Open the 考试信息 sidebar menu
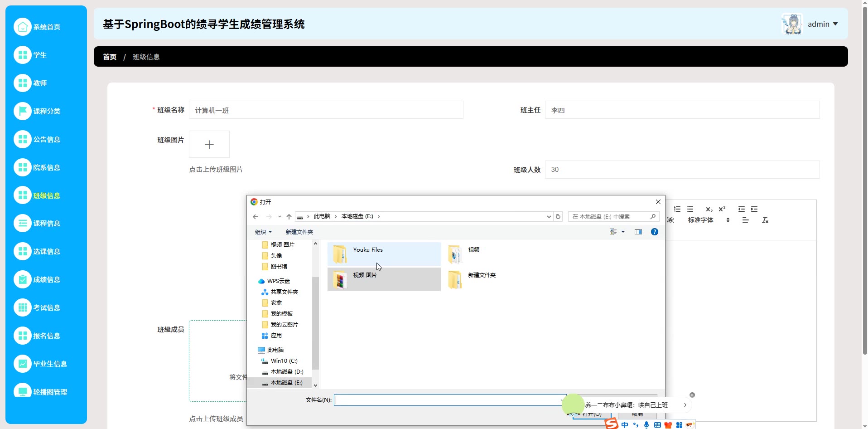The image size is (868, 429). click(46, 307)
